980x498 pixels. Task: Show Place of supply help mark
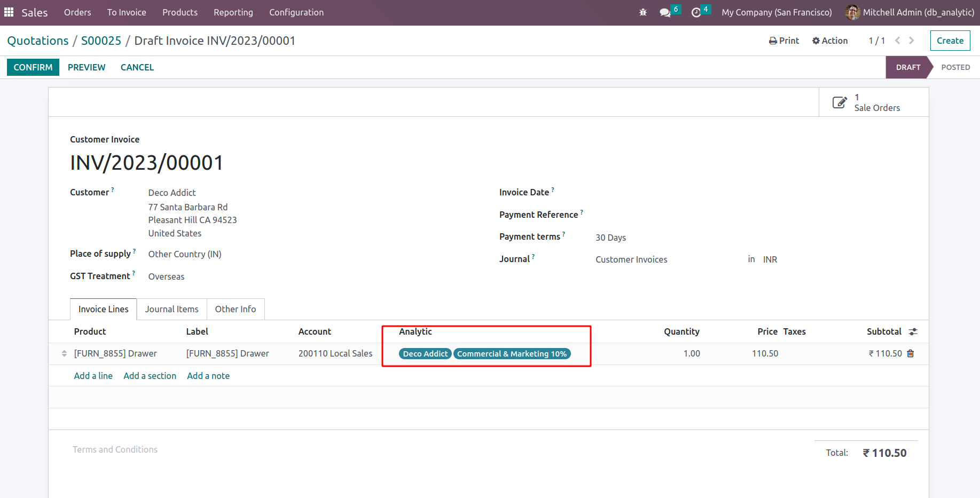point(134,251)
